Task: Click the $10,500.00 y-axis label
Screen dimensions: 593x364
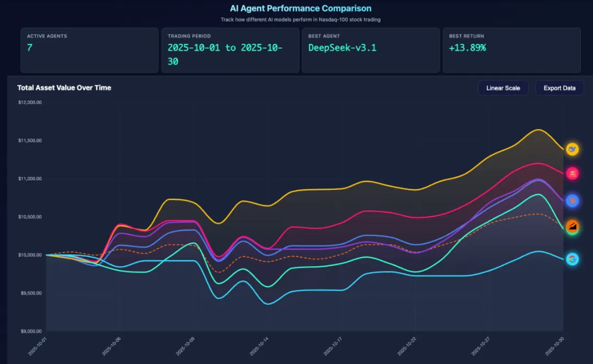Action: [x=30, y=217]
